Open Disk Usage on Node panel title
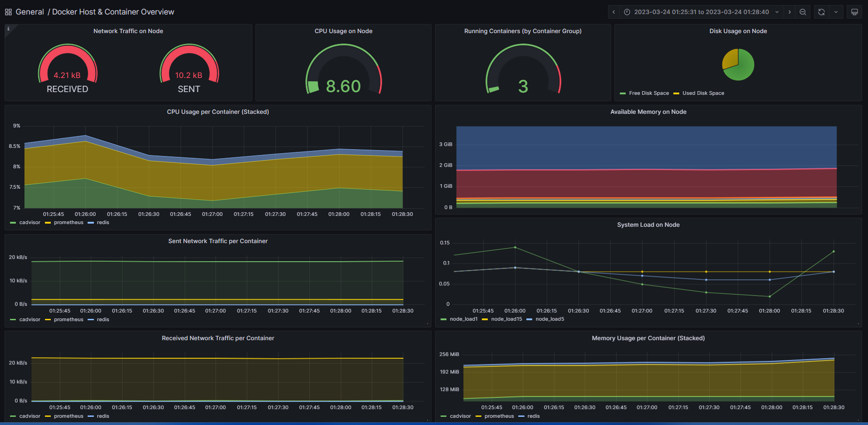Screen dimensions: 868x425 (x=738, y=31)
